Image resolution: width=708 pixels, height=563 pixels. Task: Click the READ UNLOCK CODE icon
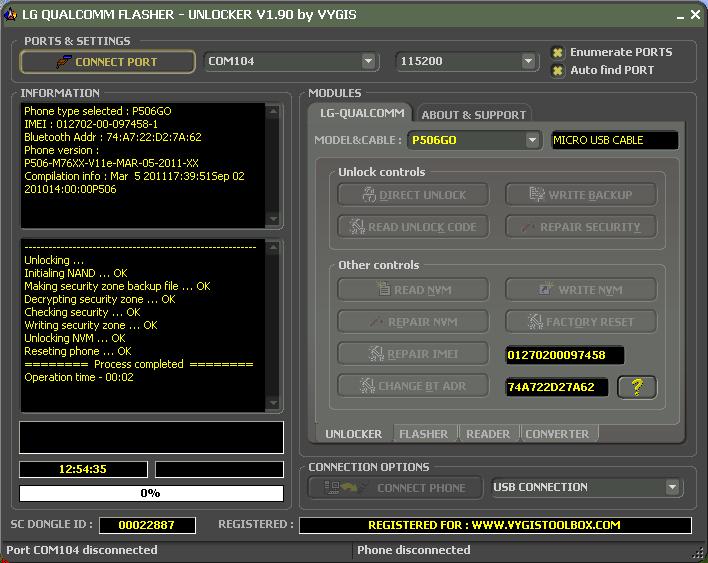tap(357, 227)
